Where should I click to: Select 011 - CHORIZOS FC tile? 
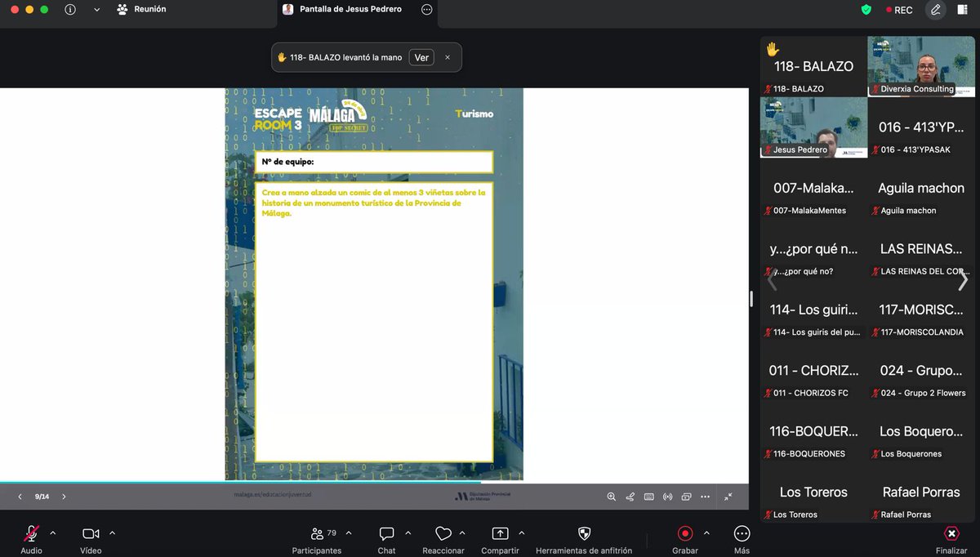[x=813, y=371]
